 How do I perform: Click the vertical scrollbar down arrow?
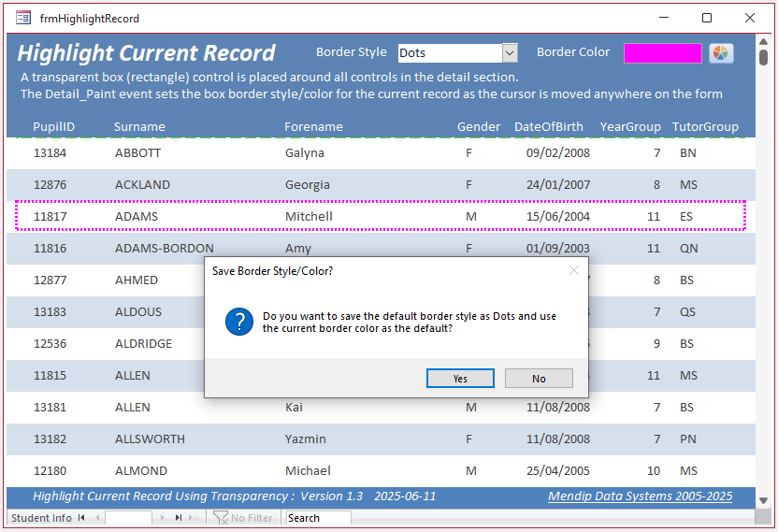point(764,500)
